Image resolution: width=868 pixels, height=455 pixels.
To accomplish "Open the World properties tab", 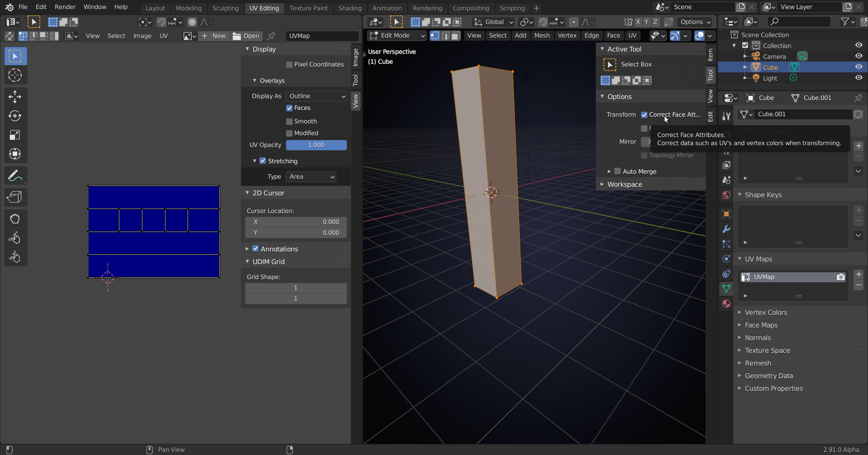I will [x=726, y=195].
